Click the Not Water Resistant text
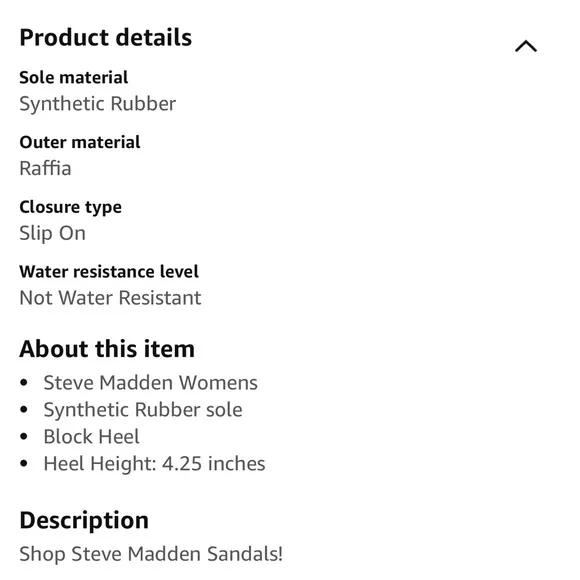 (x=110, y=298)
